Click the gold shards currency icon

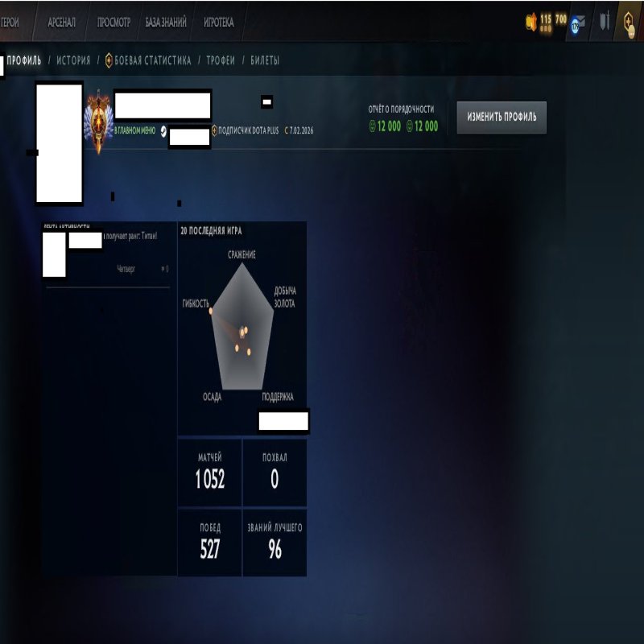coord(531,23)
